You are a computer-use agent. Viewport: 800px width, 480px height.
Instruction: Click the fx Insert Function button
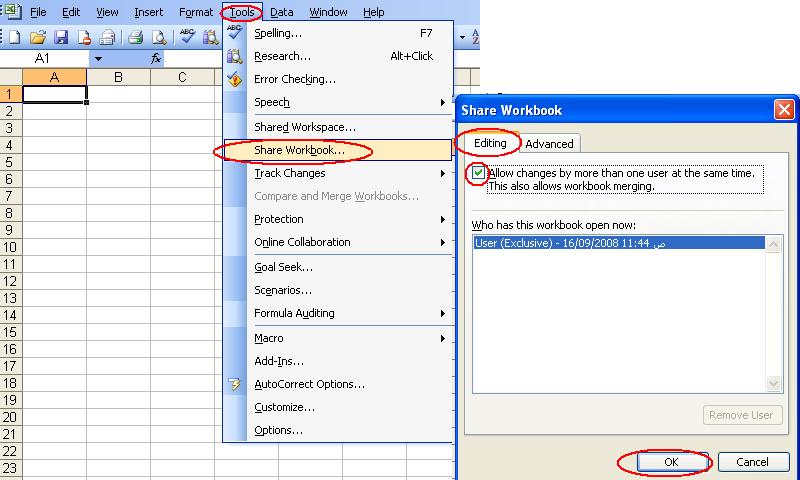(x=156, y=59)
